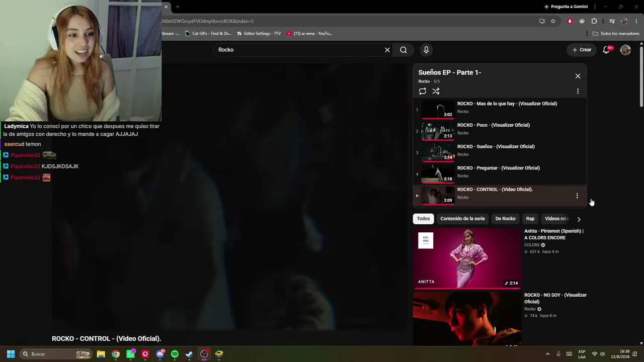Select ROCKO - CONTROL (Video Oficial) playlist title

[x=495, y=190]
